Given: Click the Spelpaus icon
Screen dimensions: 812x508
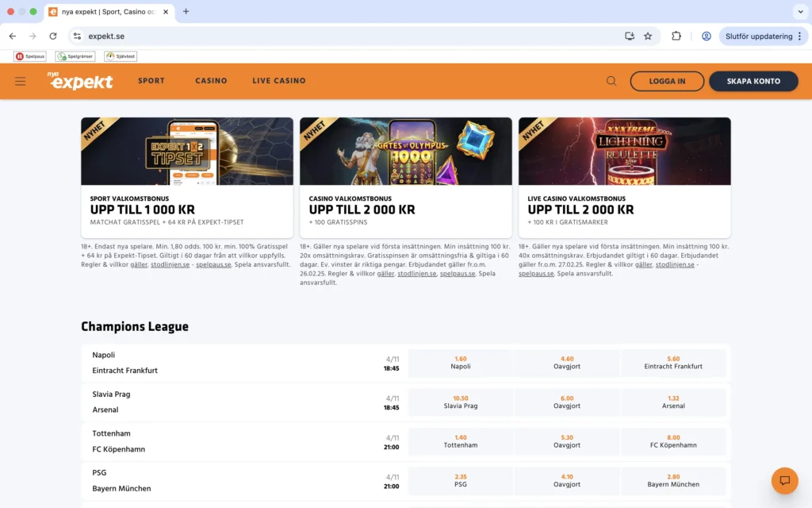Looking at the screenshot, I should click(30, 56).
